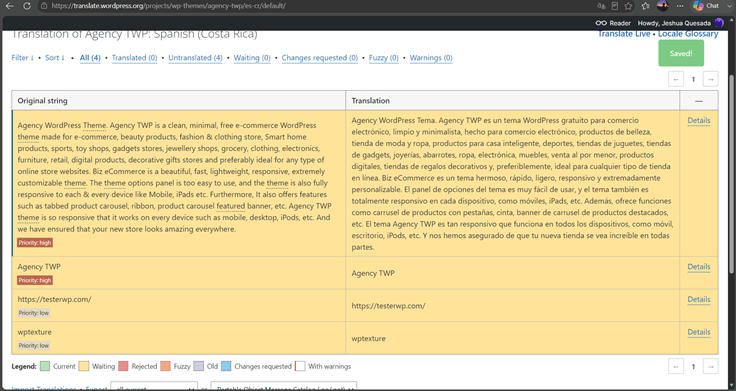Open browser profile avatar
This screenshot has width=736, height=391.
pyautogui.click(x=663, y=6)
